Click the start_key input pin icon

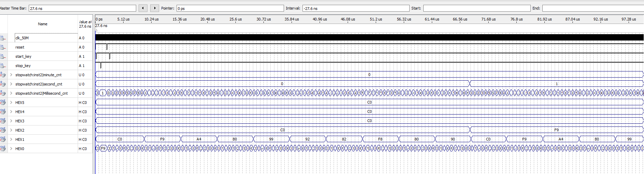[x=3, y=56]
